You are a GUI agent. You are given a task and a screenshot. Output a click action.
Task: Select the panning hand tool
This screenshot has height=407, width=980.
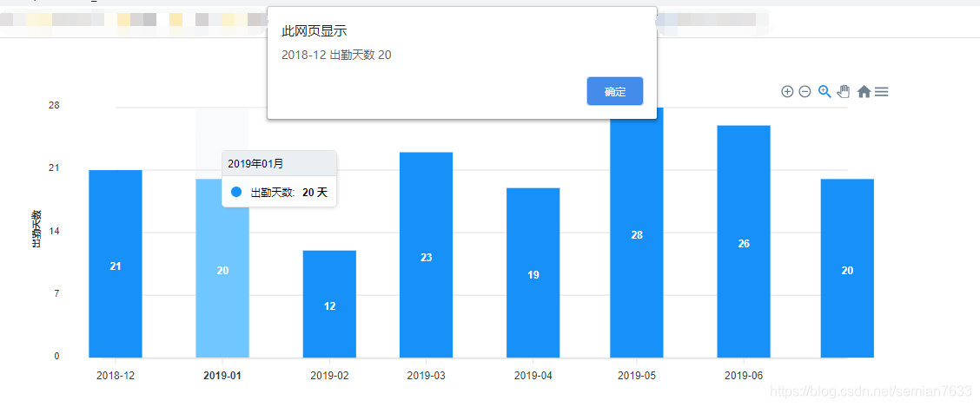(844, 92)
